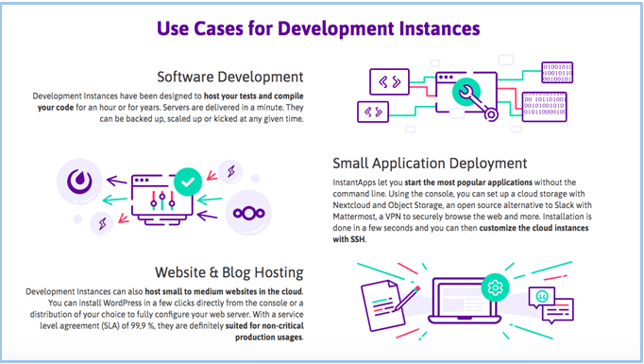Click the large code brackets box icon
The height and width of the screenshot is (364, 644).
(389, 82)
